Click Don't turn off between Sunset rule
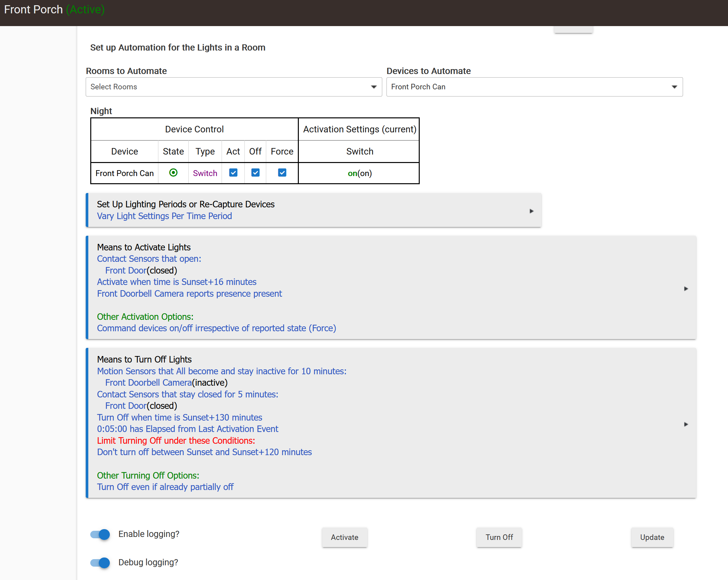728x580 pixels. [204, 452]
